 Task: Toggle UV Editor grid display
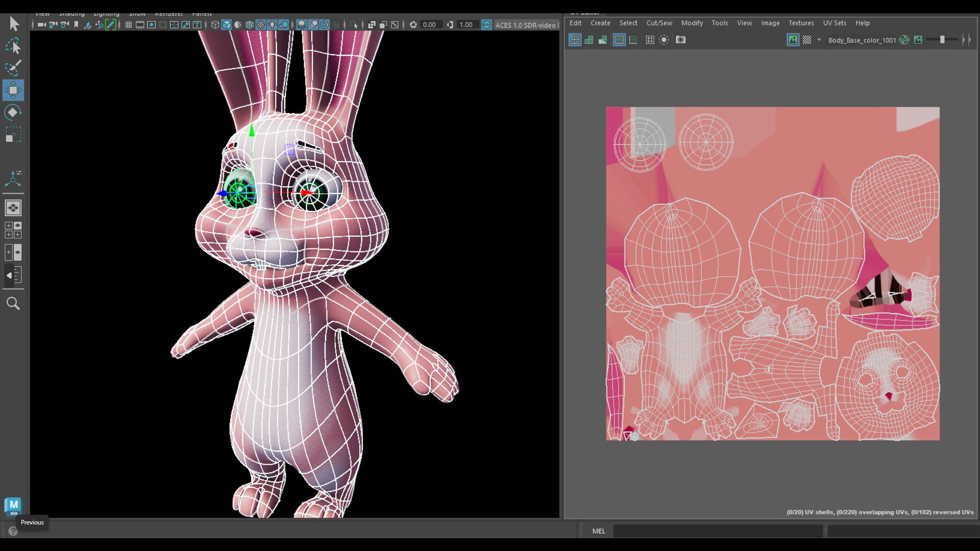tap(650, 40)
